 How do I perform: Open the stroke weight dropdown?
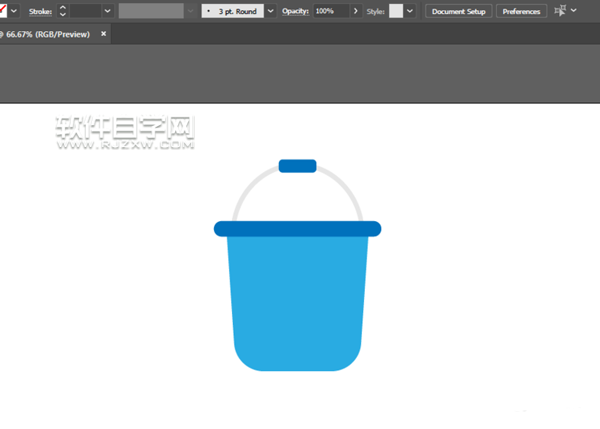pos(107,11)
